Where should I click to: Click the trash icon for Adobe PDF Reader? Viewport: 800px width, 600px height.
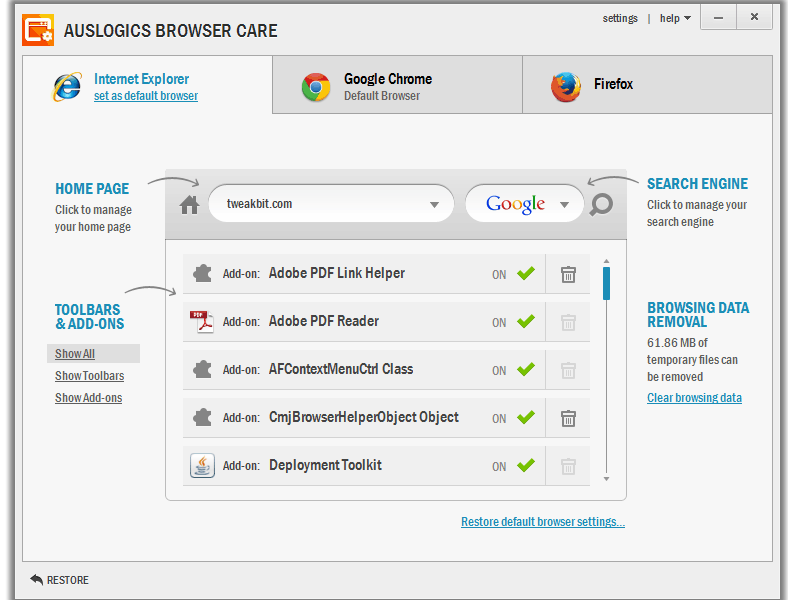(568, 322)
